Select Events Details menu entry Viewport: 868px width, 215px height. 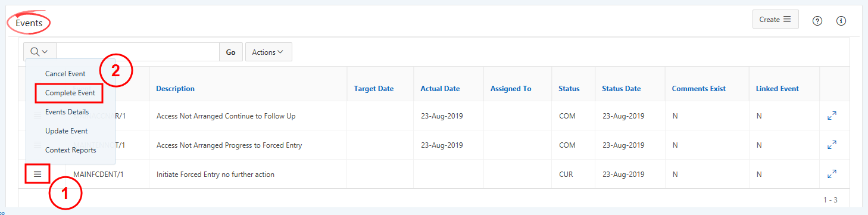[67, 112]
